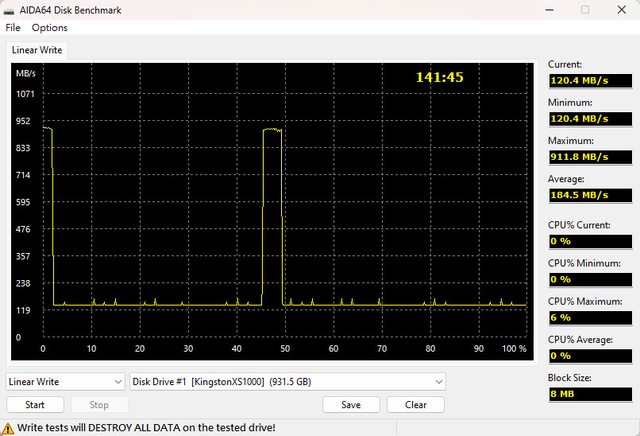Click the Average 184.5 MB/s field

coord(590,194)
